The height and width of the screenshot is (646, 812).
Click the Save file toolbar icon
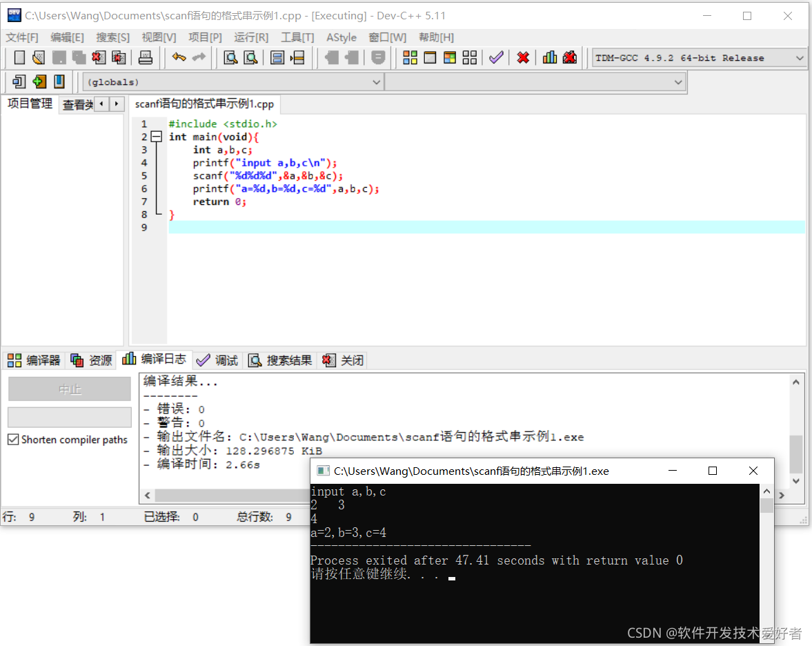pos(59,57)
